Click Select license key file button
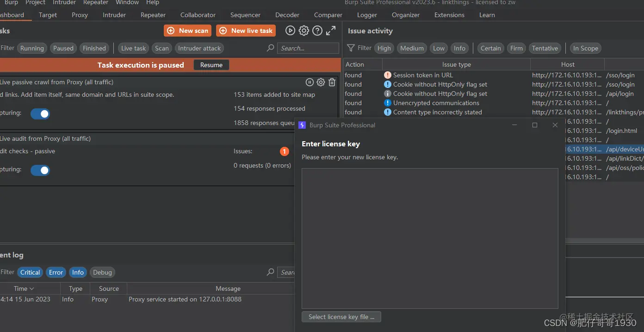 (341, 317)
